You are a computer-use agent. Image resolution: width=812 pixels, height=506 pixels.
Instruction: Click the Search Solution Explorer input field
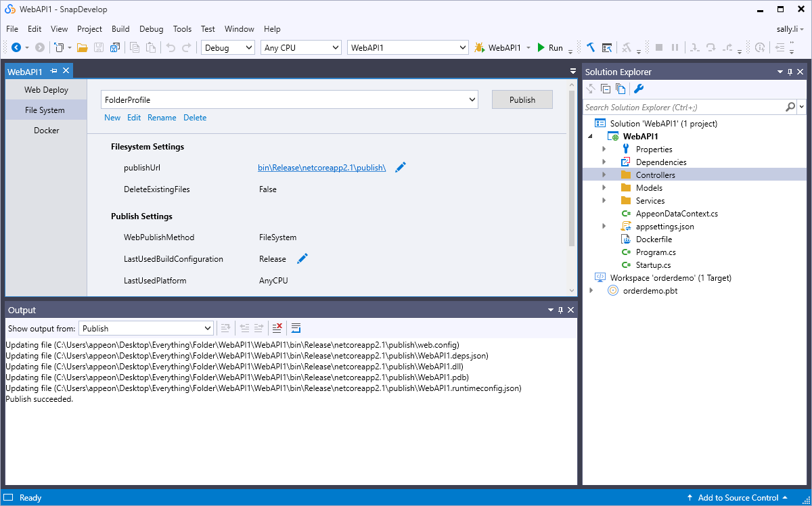click(683, 107)
